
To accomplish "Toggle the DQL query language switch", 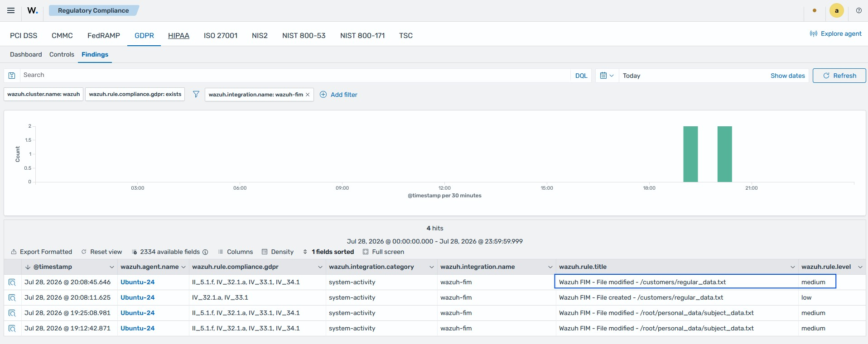I will tap(581, 76).
